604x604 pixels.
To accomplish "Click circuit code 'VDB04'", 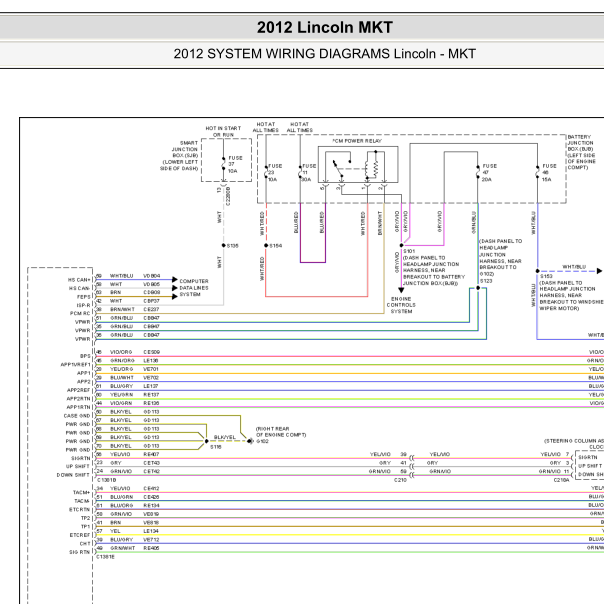I will point(152,276).
